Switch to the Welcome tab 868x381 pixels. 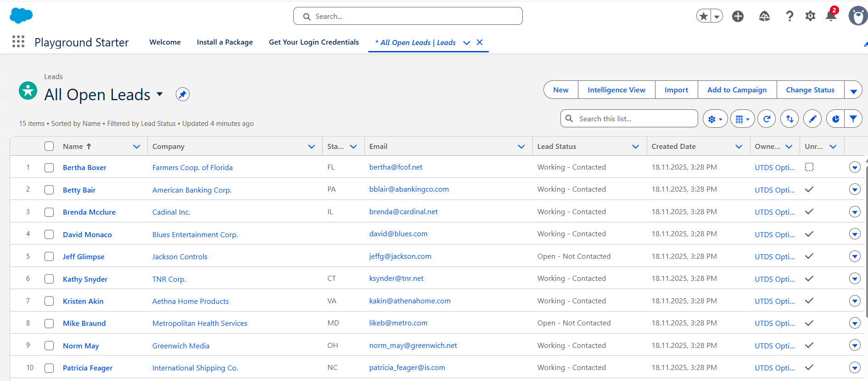click(165, 42)
